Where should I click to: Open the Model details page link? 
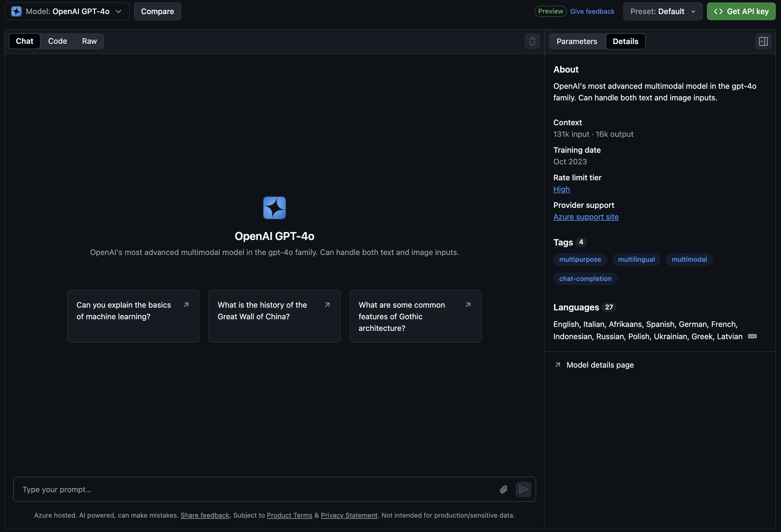click(600, 365)
